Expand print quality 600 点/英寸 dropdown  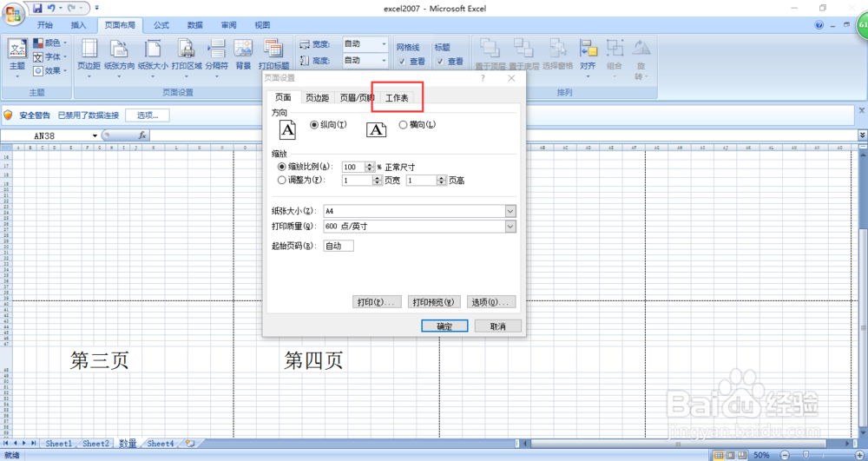click(510, 227)
